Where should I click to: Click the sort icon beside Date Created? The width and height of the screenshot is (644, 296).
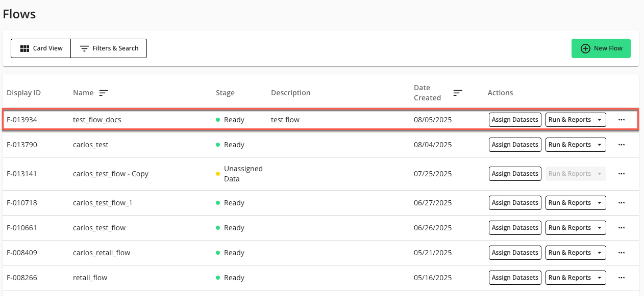(x=457, y=93)
